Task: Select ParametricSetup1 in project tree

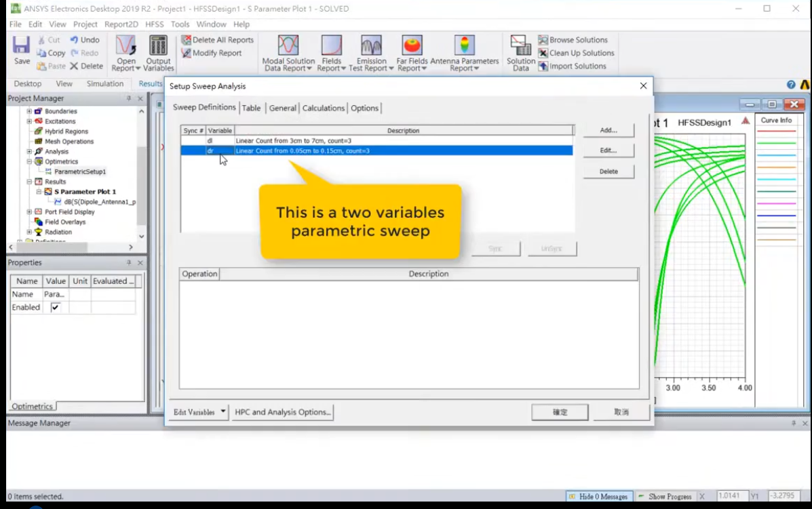Action: [x=80, y=171]
